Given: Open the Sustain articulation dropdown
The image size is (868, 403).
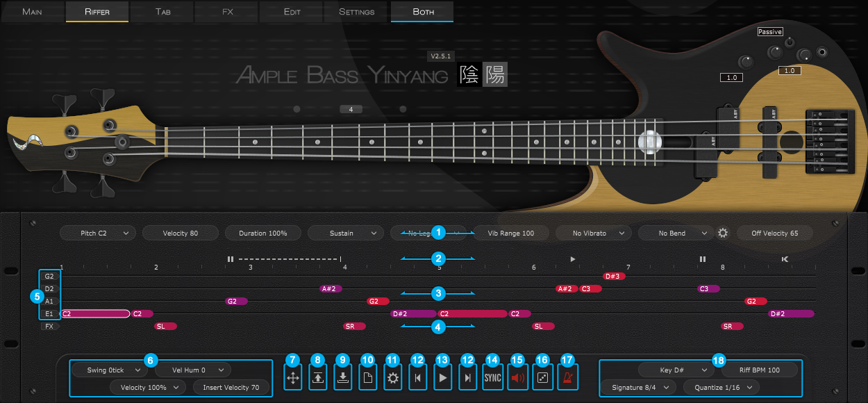Looking at the screenshot, I should [x=346, y=233].
